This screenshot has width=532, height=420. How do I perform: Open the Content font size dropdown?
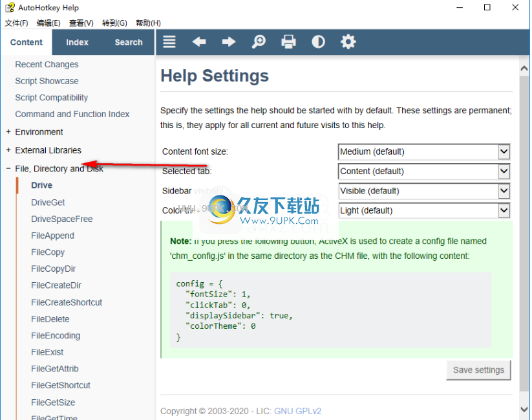coord(424,151)
